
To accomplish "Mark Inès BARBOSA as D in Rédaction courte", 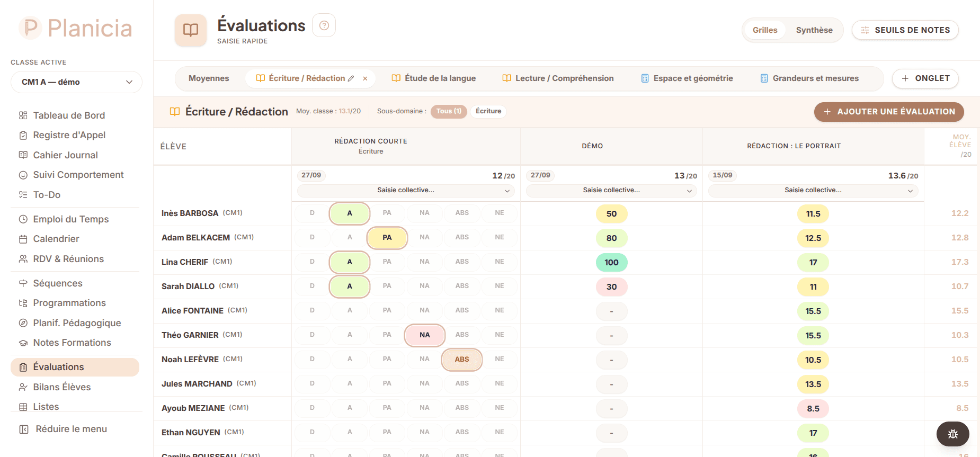I will [x=312, y=213].
